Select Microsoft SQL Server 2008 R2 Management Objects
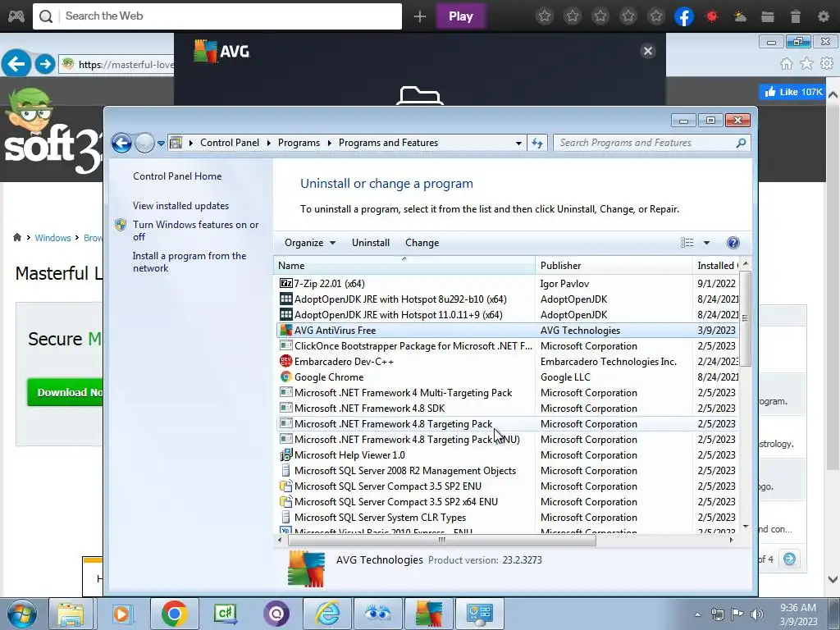Screen dimensions: 840x630 tap(508, 471)
